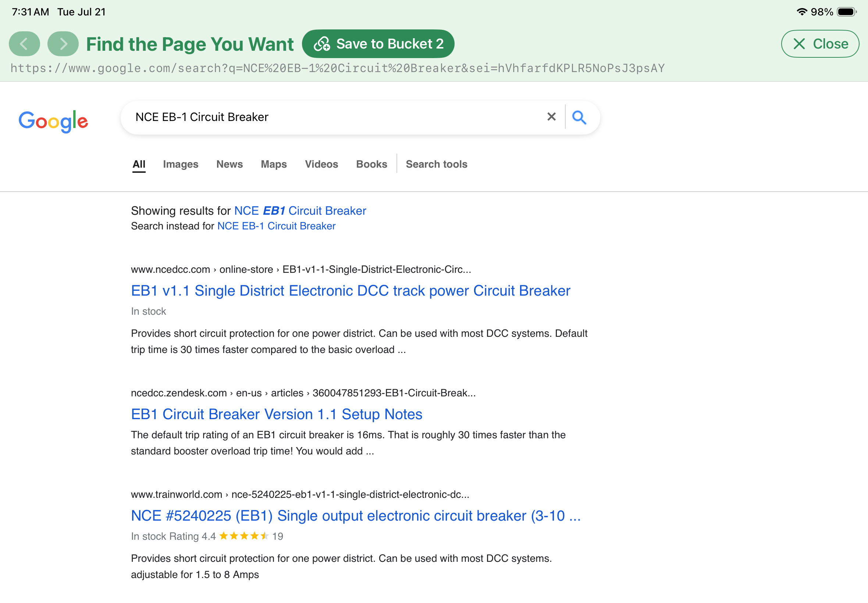868x603 pixels.
Task: Switch to the Books tab
Action: point(371,164)
